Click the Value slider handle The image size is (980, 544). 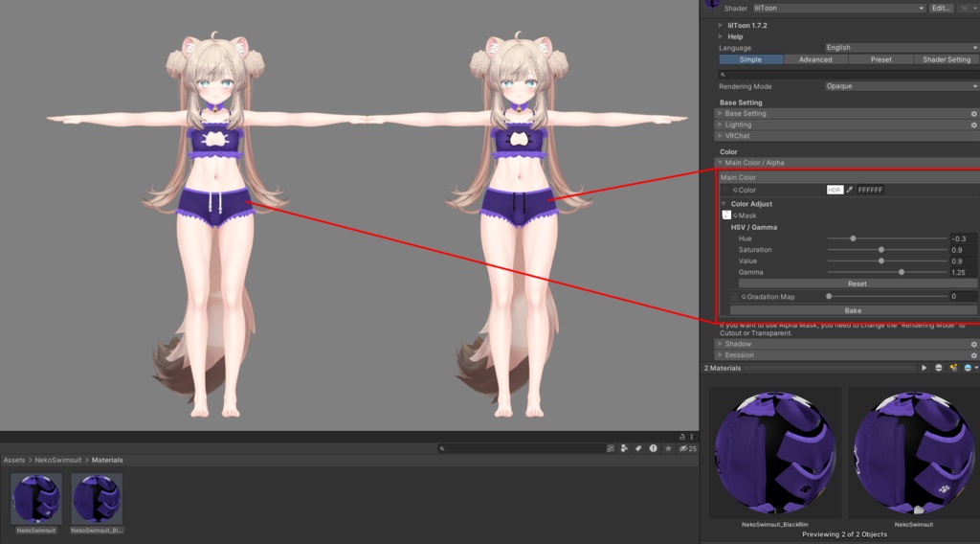click(x=881, y=261)
